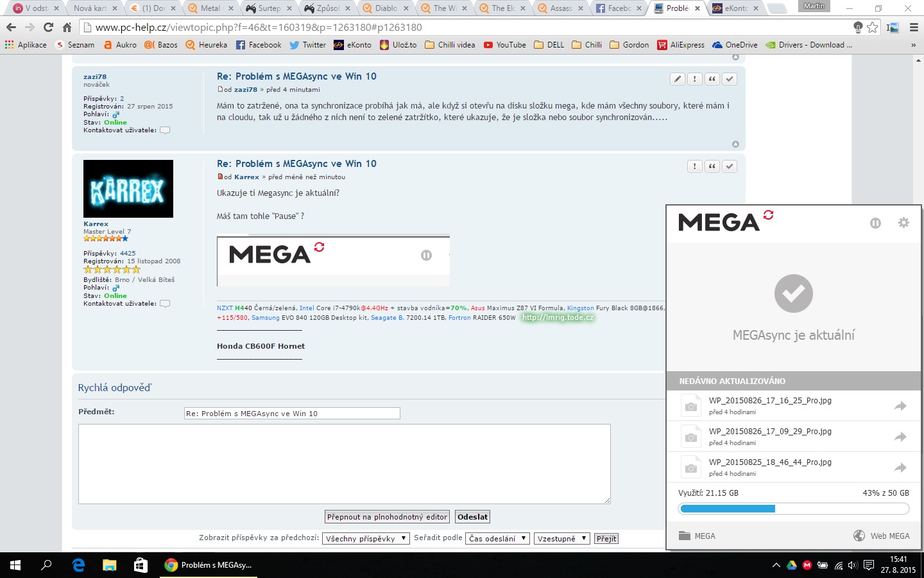Click the taskbar clock showing 15:41
Image resolution: width=924 pixels, height=578 pixels.
pyautogui.click(x=898, y=565)
